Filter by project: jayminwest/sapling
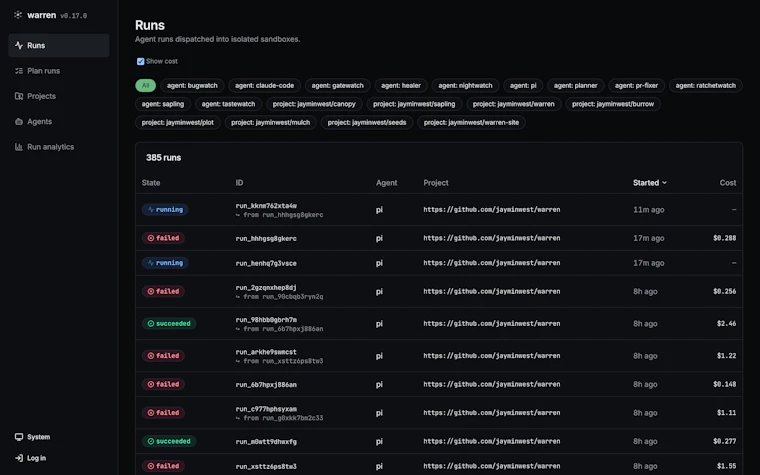This screenshot has height=475, width=760. coord(414,104)
